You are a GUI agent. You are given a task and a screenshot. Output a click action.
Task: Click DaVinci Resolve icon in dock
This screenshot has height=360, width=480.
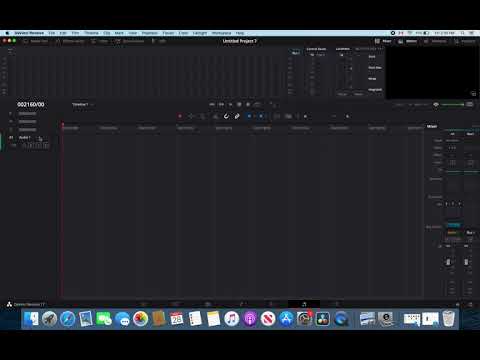point(322,319)
